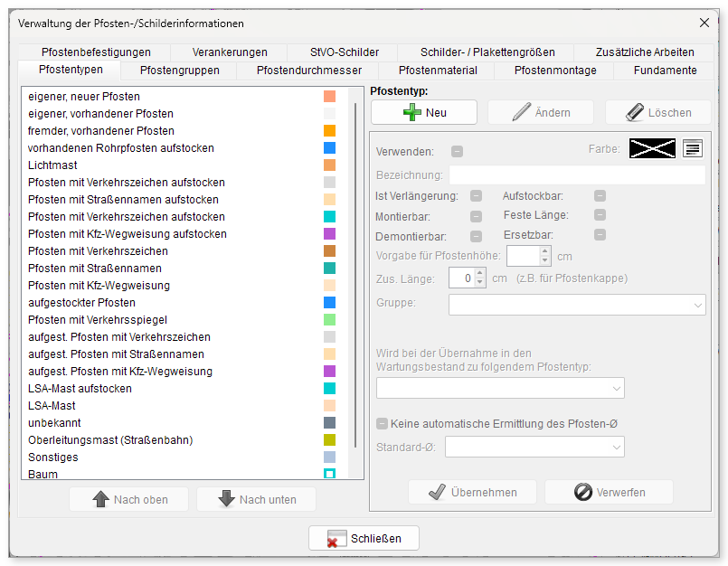
Task: Click the Farbe color preview box
Action: click(652, 148)
